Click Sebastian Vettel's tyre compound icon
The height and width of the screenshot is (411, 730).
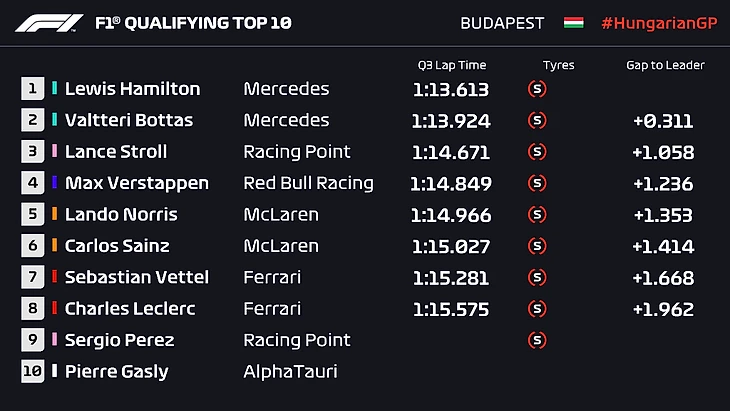pyautogui.click(x=537, y=277)
